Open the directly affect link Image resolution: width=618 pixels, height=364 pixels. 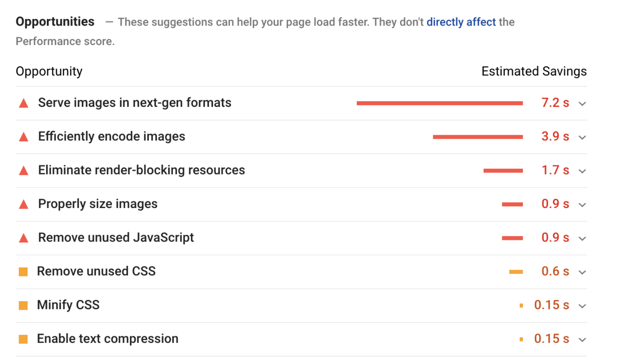[461, 22]
